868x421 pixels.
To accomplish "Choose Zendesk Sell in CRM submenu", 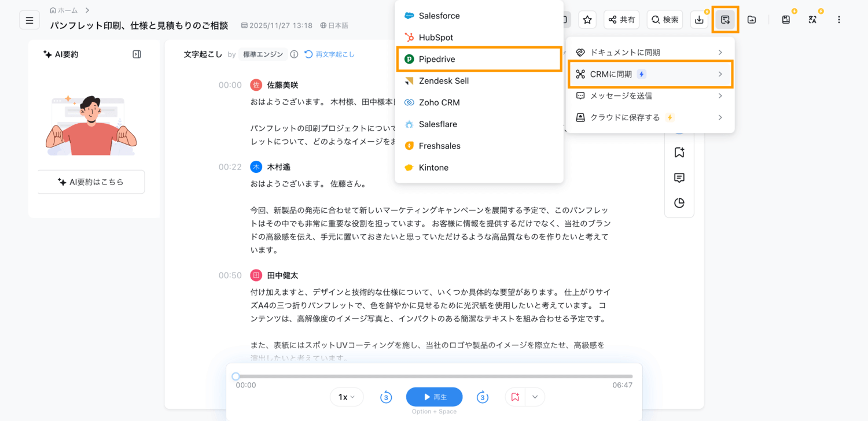I will (479, 81).
